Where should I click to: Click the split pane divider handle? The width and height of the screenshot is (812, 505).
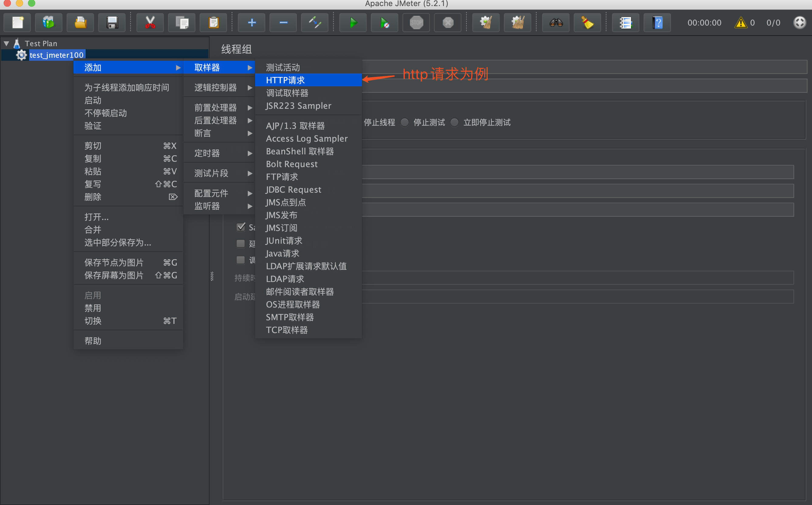tap(212, 276)
